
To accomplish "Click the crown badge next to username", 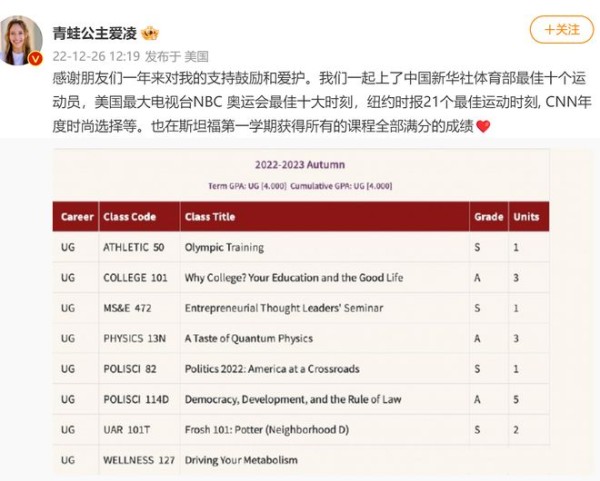I will [x=150, y=34].
